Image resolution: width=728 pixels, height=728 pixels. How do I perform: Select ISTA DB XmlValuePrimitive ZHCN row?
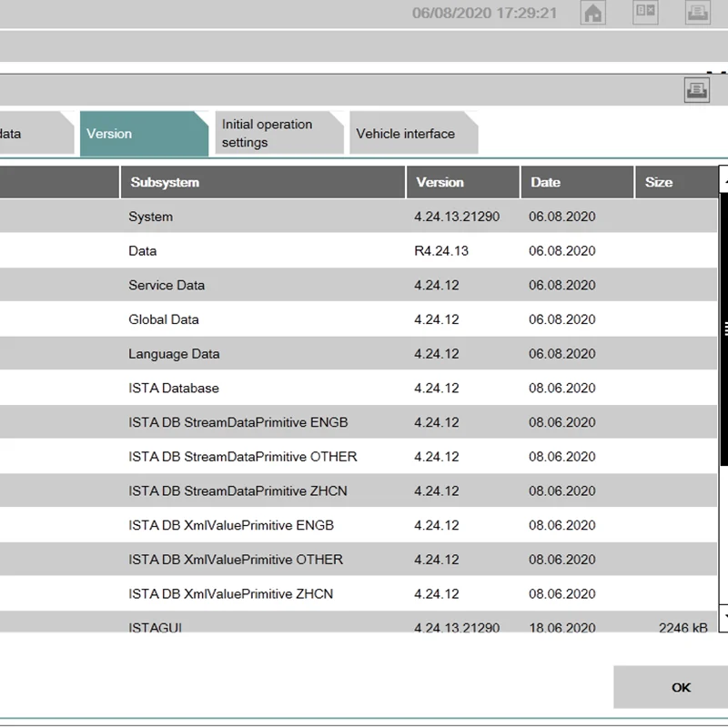click(x=359, y=594)
